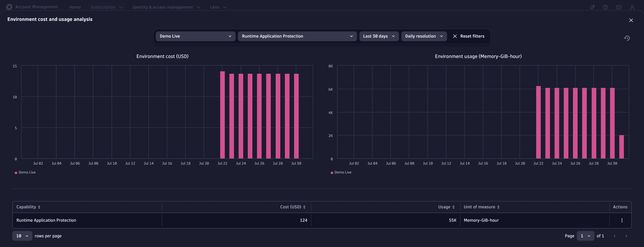Expand the Subscription menu

(x=107, y=7)
